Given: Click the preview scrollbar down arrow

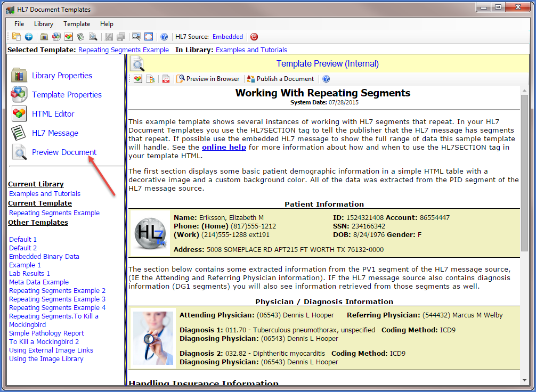Looking at the screenshot, I should tap(524, 380).
